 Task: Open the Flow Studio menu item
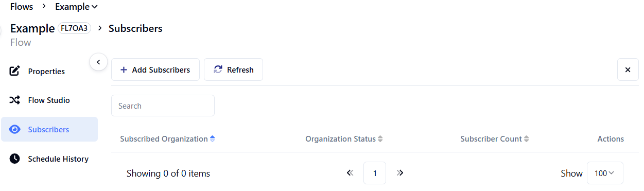49,100
